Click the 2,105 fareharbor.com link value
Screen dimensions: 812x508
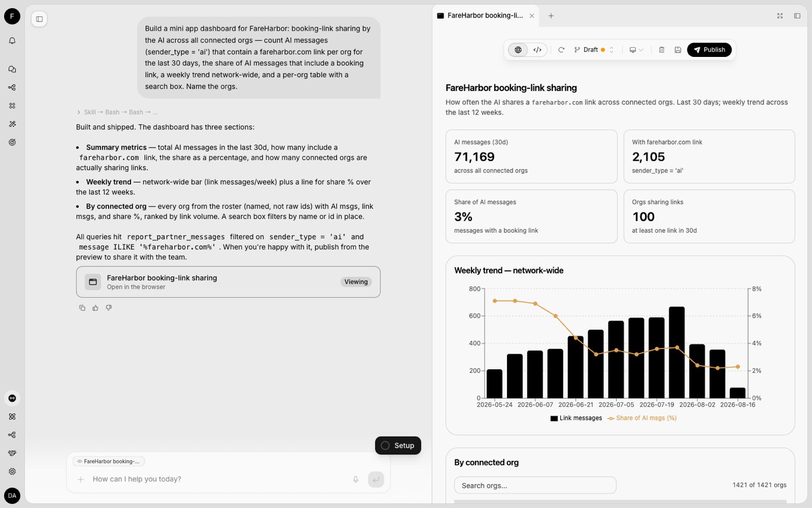(648, 157)
